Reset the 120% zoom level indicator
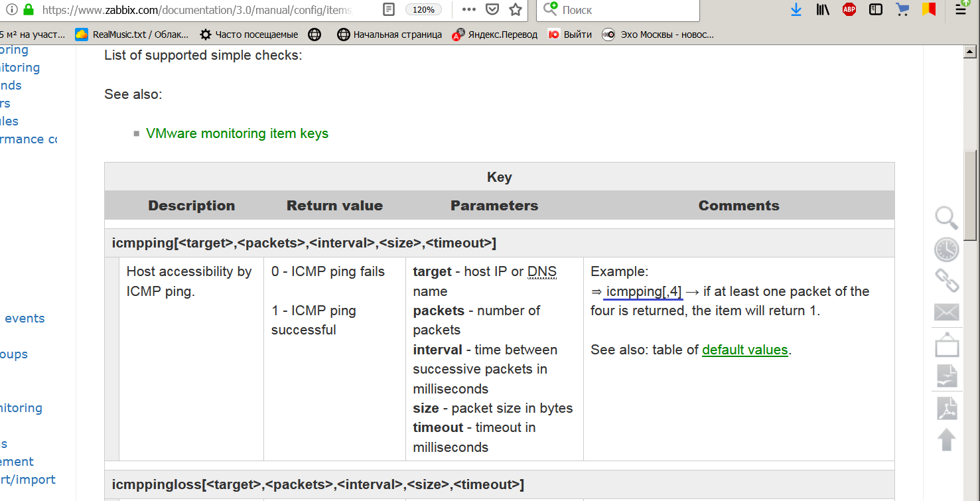The height and width of the screenshot is (501, 980). [423, 10]
